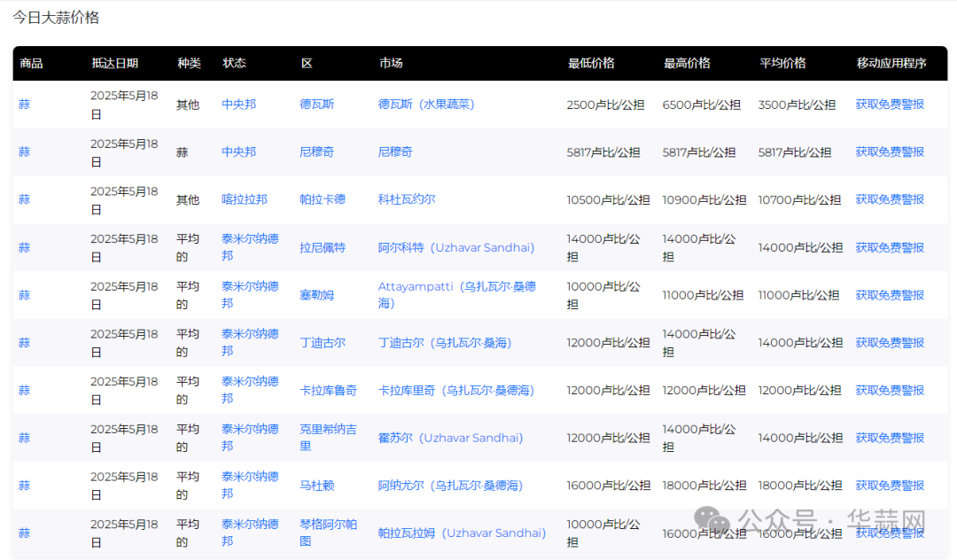Viewport: 957px width, 560px height.
Task: Open the 拉尼佩特 district link
Action: click(x=323, y=248)
